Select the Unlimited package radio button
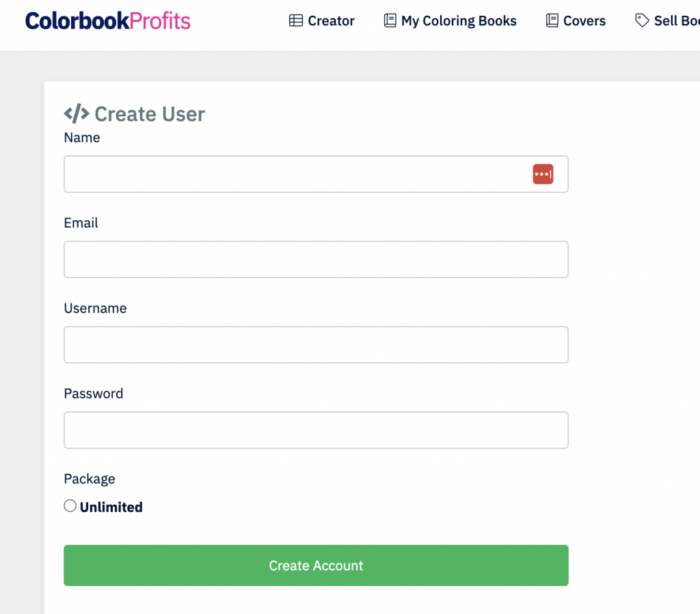 point(70,506)
